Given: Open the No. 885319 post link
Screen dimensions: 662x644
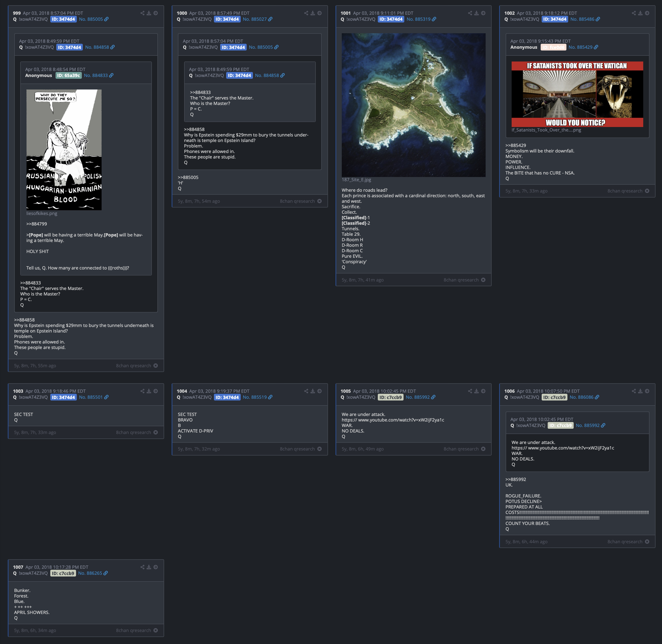Looking at the screenshot, I should pyautogui.click(x=418, y=19).
